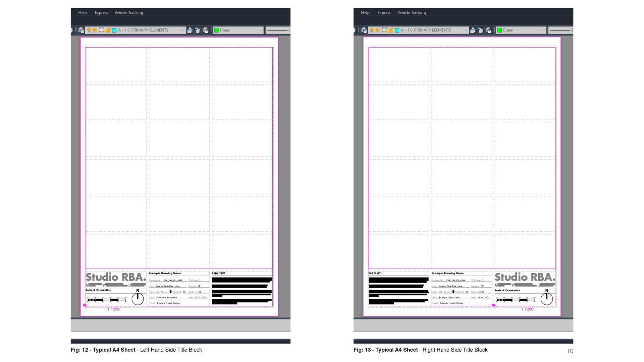Open Express menu in right screenshot
The height and width of the screenshot is (362, 644).
[x=384, y=13]
